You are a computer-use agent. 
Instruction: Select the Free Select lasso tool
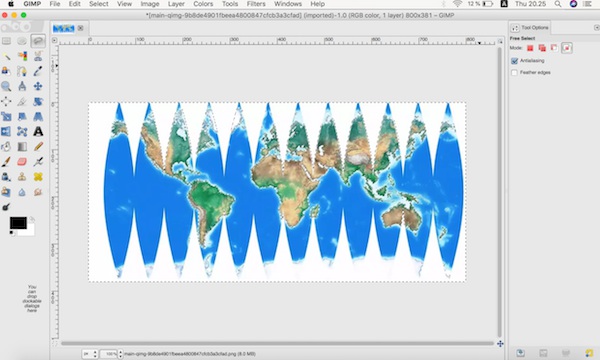(38, 41)
